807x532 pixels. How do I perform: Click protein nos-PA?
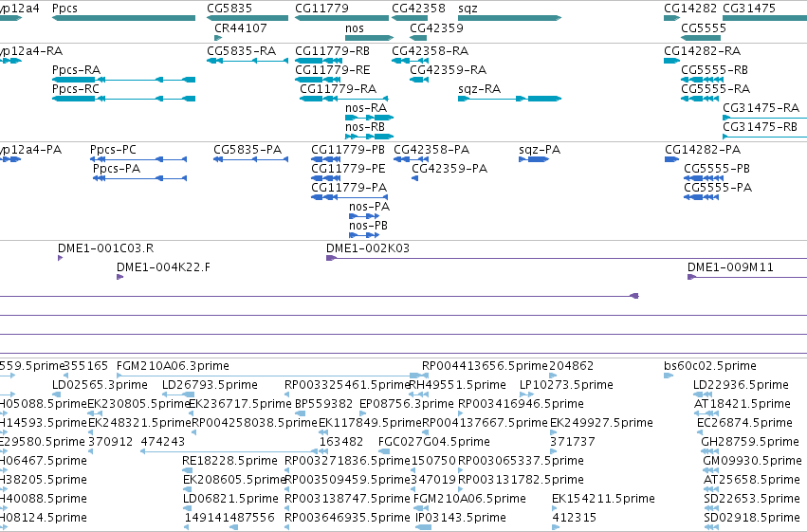pyautogui.click(x=369, y=207)
